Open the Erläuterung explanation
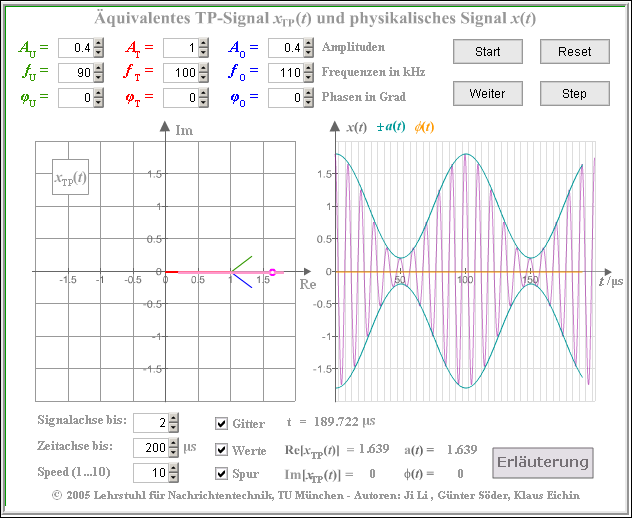This screenshot has height=518, width=632. tap(542, 462)
